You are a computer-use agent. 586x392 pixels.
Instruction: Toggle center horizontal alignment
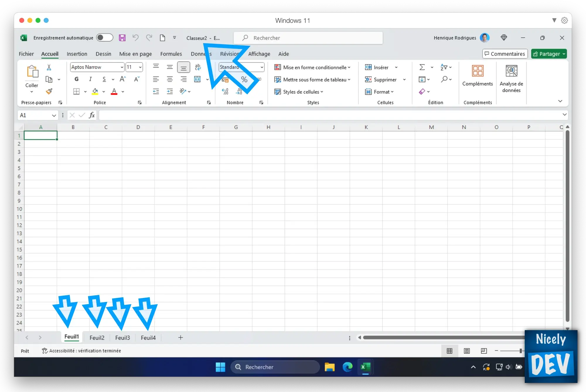[x=170, y=79]
